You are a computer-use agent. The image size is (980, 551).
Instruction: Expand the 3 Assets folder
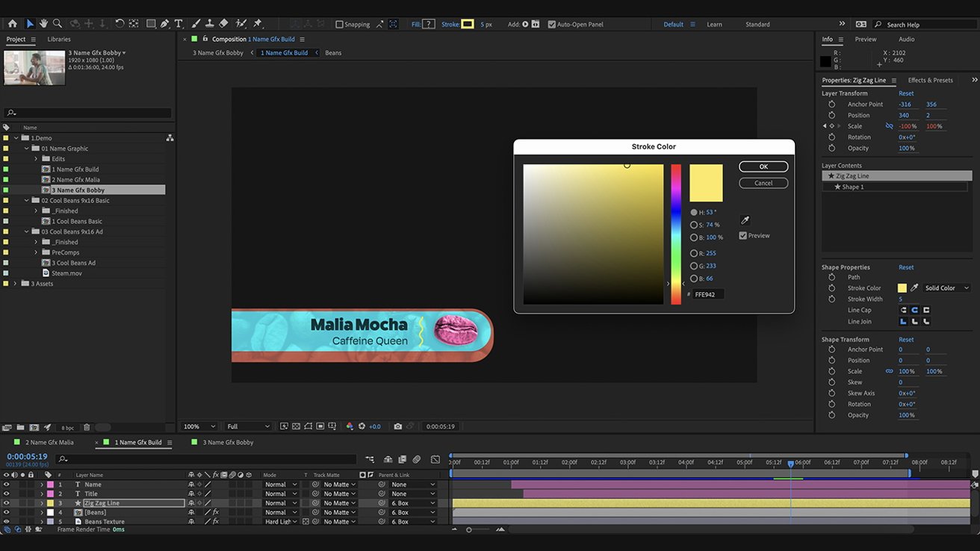(x=15, y=284)
